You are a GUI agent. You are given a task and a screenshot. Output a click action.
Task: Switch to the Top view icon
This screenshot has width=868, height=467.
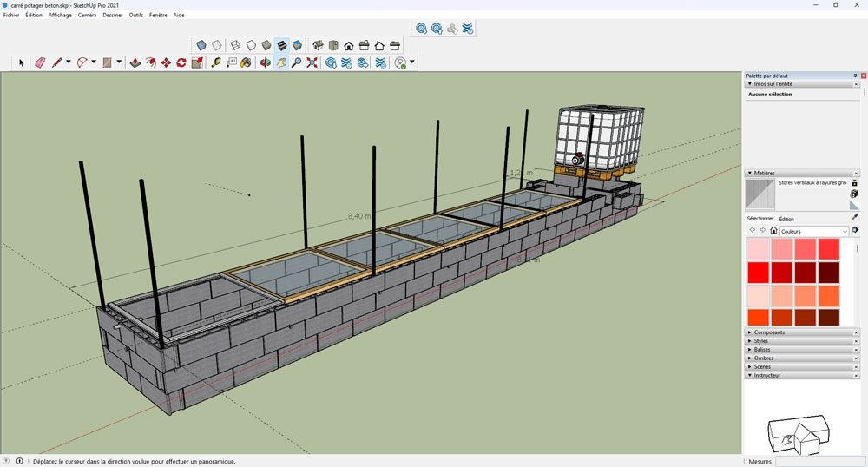click(x=333, y=45)
